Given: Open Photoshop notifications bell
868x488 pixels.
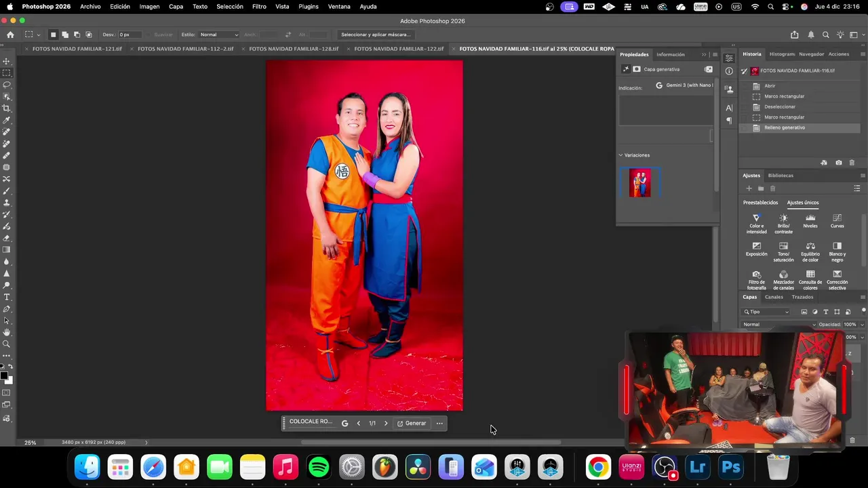Looking at the screenshot, I should (811, 35).
